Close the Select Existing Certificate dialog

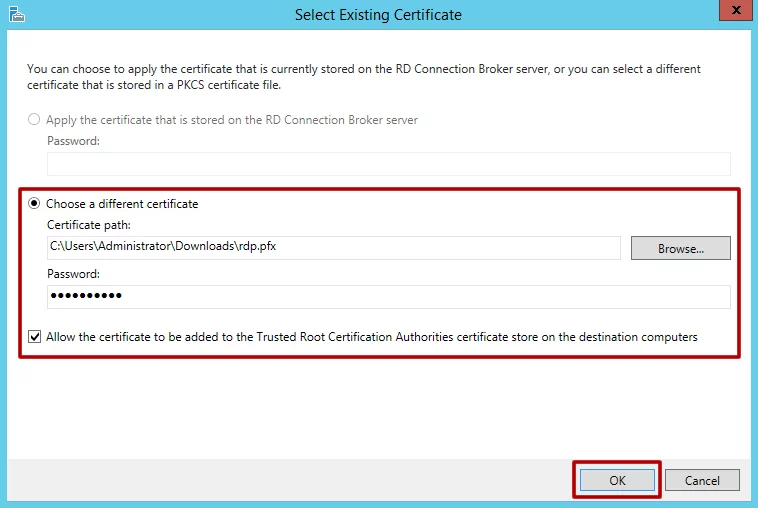pyautogui.click(x=734, y=12)
